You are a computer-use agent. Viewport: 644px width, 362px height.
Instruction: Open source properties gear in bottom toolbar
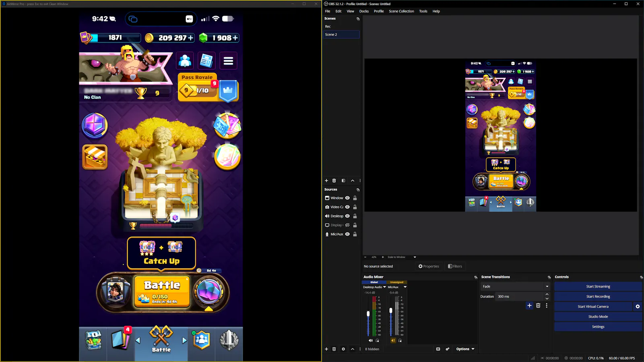coord(343,349)
